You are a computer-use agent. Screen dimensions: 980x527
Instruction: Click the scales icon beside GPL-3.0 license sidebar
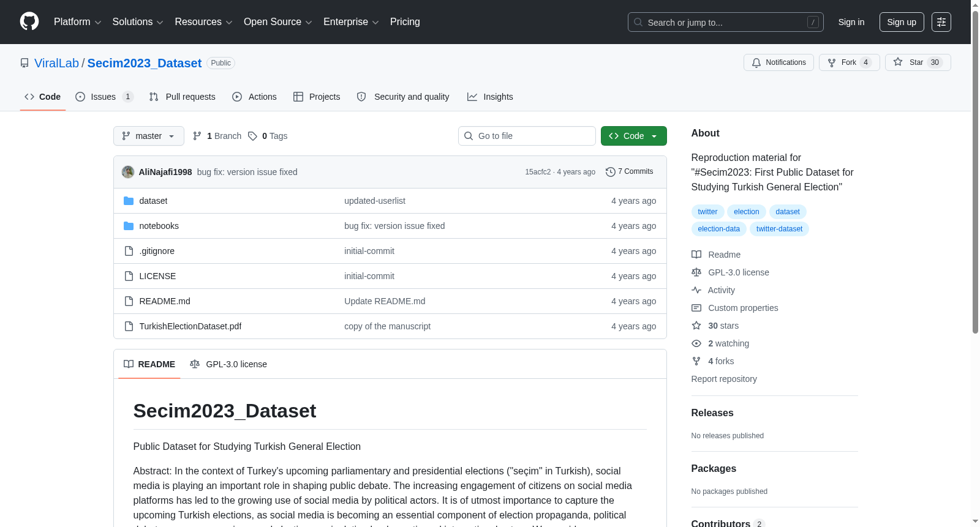[696, 272]
